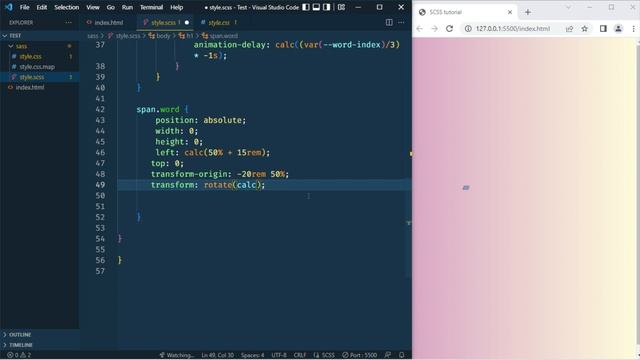Toggle panel layout icon in title bar
The image size is (640, 360).
[x=316, y=7]
